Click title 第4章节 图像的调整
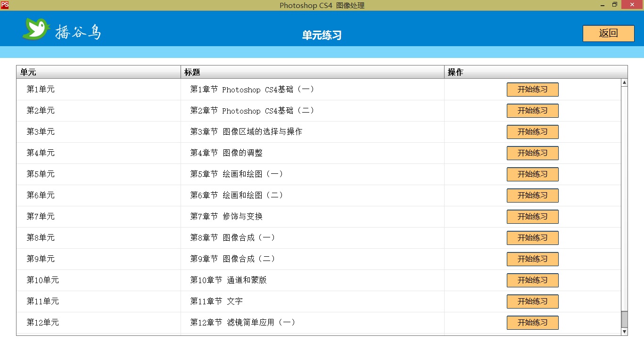 (226, 153)
